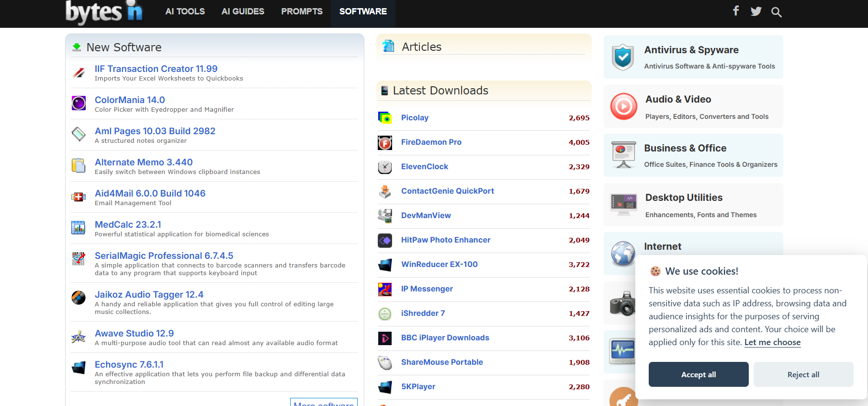This screenshot has width=868, height=406.
Task: Open Jaikoz Audio Tagger 12.4 link
Action: tap(149, 294)
